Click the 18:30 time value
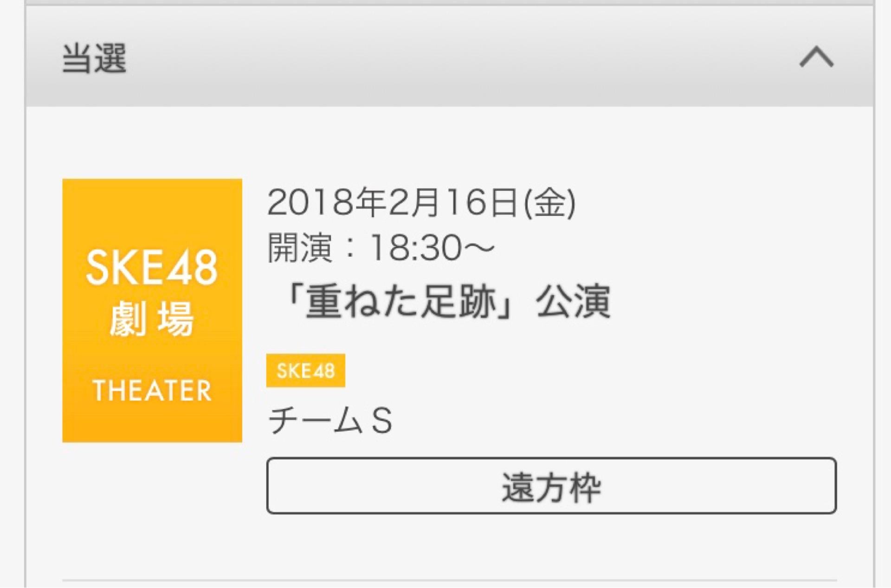Image resolution: width=891 pixels, height=588 pixels. click(416, 247)
